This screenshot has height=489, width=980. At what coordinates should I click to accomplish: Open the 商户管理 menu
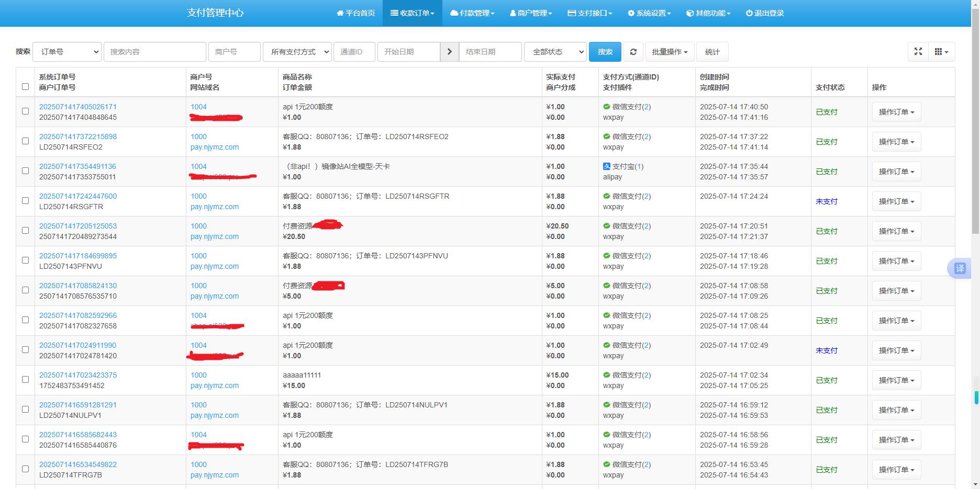coord(531,13)
